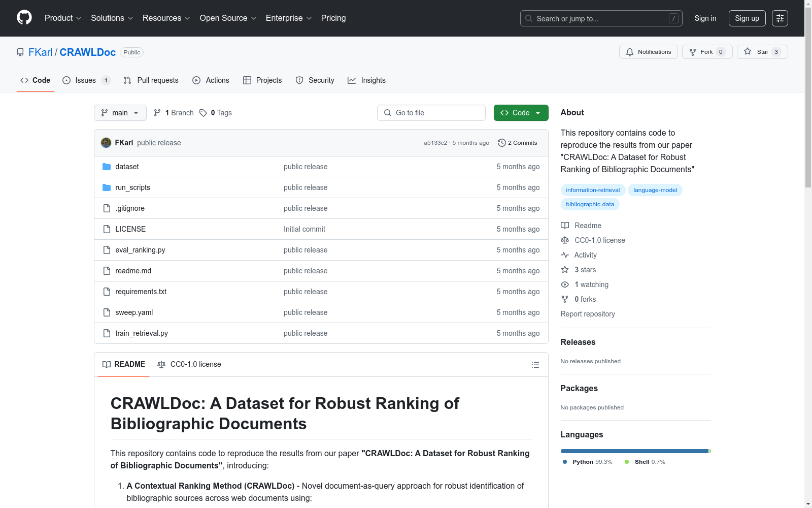Click the eval_ranking.py file icon
This screenshot has height=508, width=812.
[x=107, y=250]
